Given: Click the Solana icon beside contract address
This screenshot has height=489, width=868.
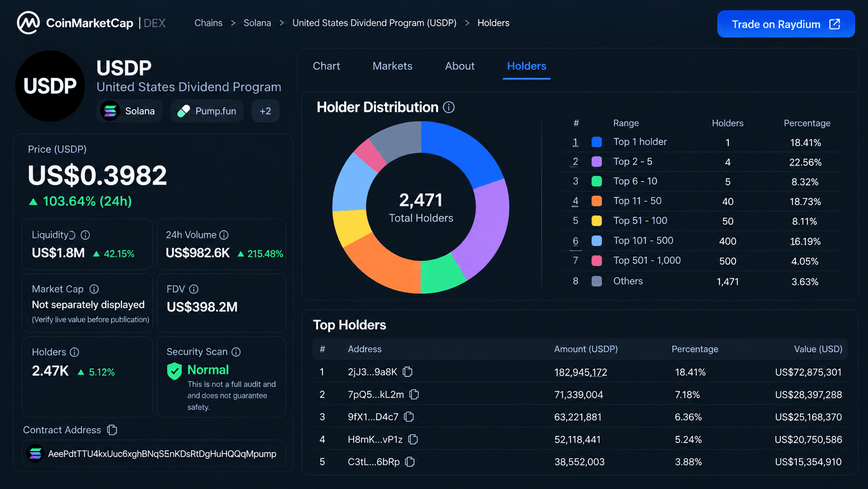Looking at the screenshot, I should coord(35,454).
